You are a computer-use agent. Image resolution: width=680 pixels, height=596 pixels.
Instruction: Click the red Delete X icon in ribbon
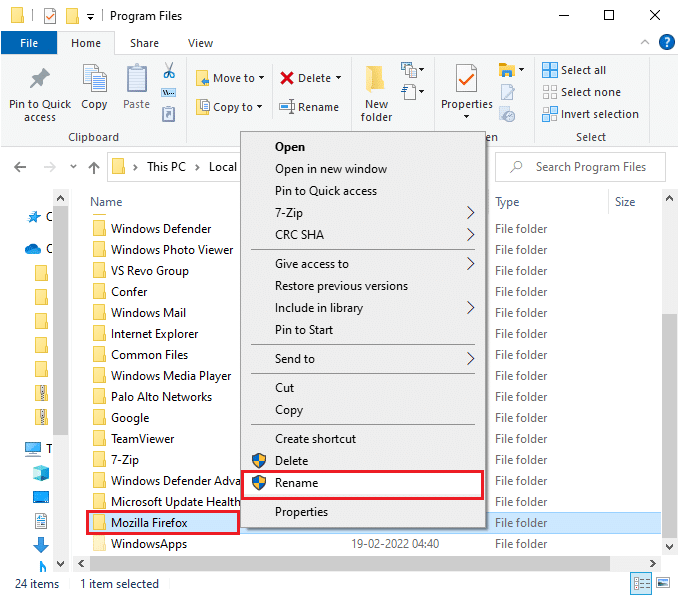point(287,78)
